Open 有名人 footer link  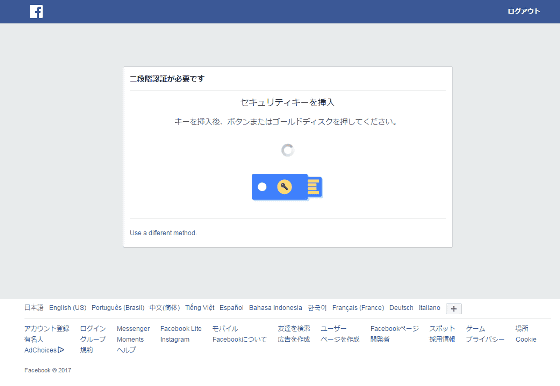tap(34, 339)
